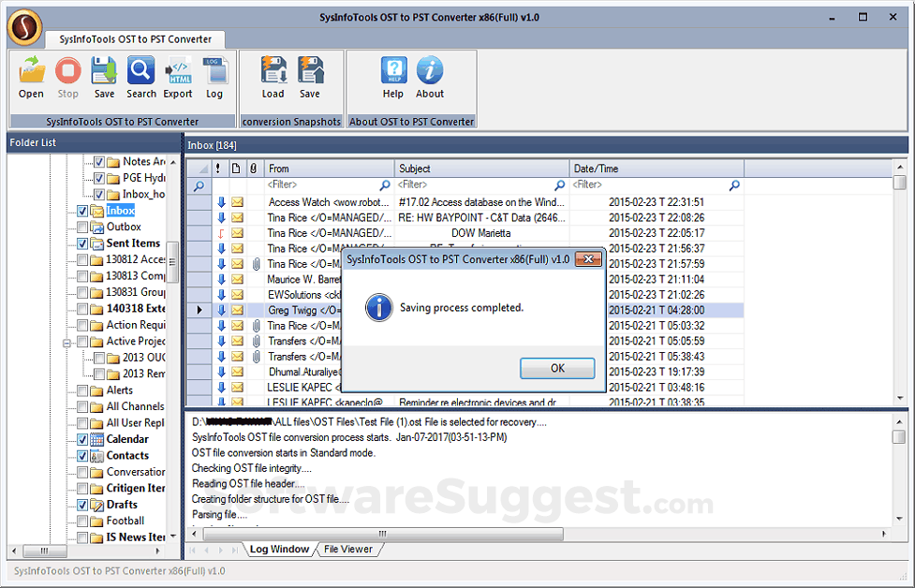Uncheck the Sent Items checkbox

tap(82, 243)
